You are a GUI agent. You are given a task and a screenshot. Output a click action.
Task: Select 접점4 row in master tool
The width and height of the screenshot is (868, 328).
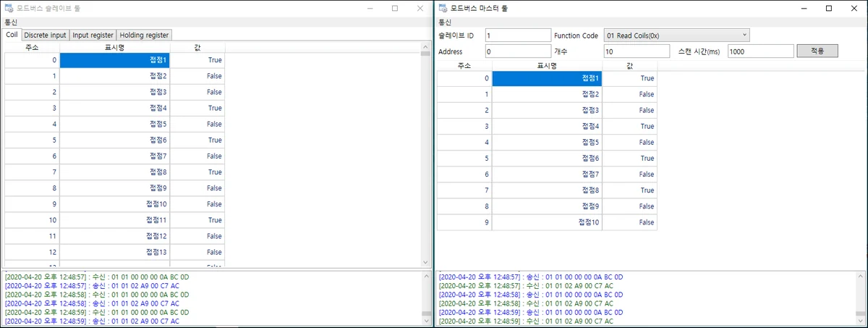tap(548, 126)
